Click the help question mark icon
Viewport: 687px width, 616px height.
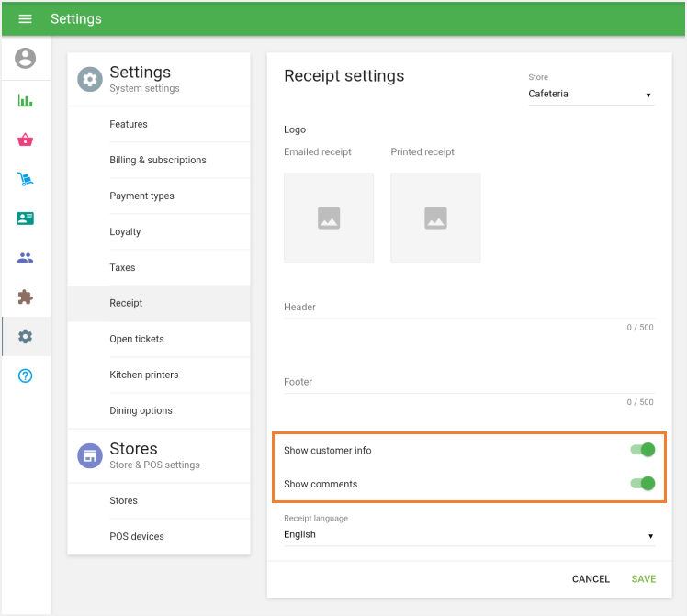point(25,375)
